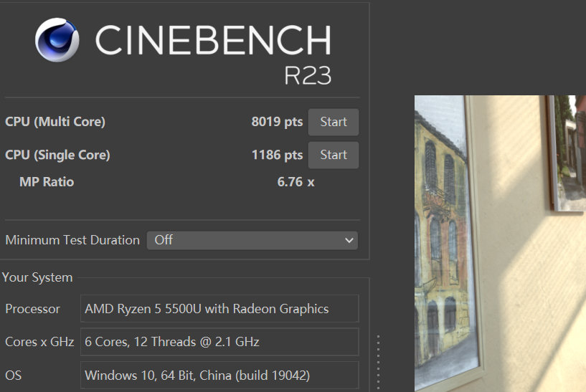Click the OS information field
This screenshot has width=586, height=392.
pyautogui.click(x=219, y=376)
